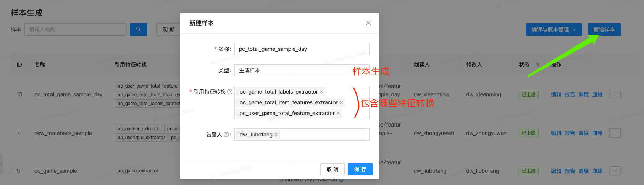Expand the 编译与版本管理 dropdown

(554, 29)
